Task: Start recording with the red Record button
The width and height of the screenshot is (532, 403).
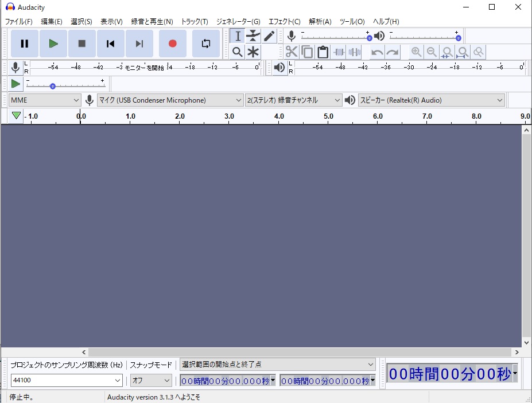Action: [x=172, y=44]
